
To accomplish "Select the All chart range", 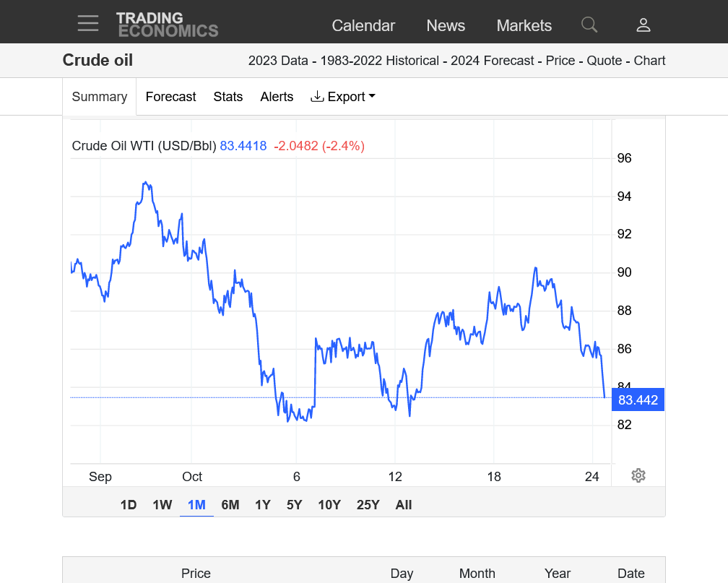I will point(404,505).
